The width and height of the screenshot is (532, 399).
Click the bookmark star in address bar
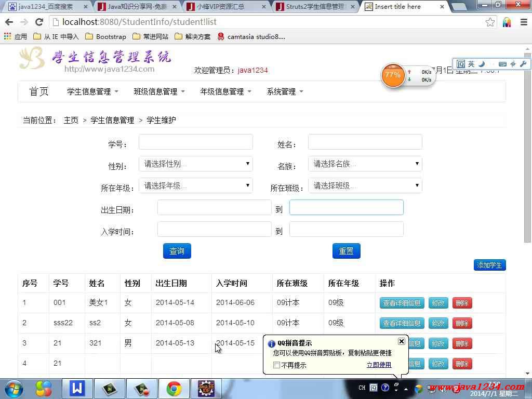tap(490, 22)
